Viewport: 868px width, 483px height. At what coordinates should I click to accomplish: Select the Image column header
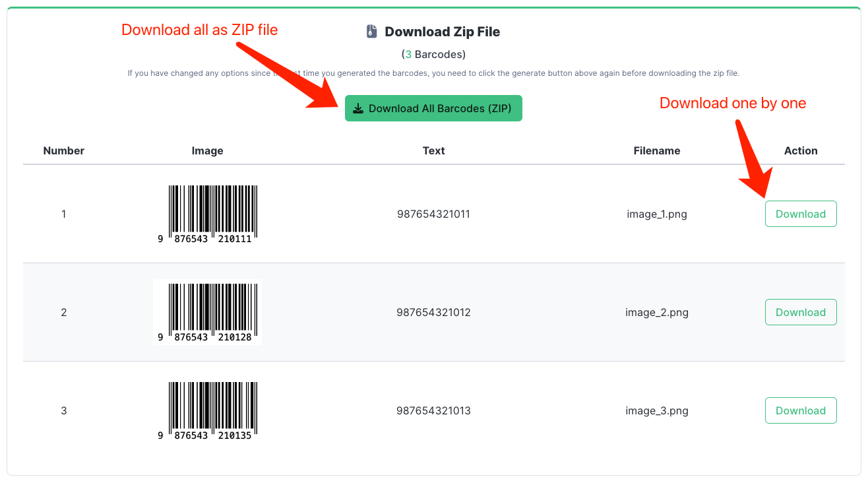pos(207,150)
